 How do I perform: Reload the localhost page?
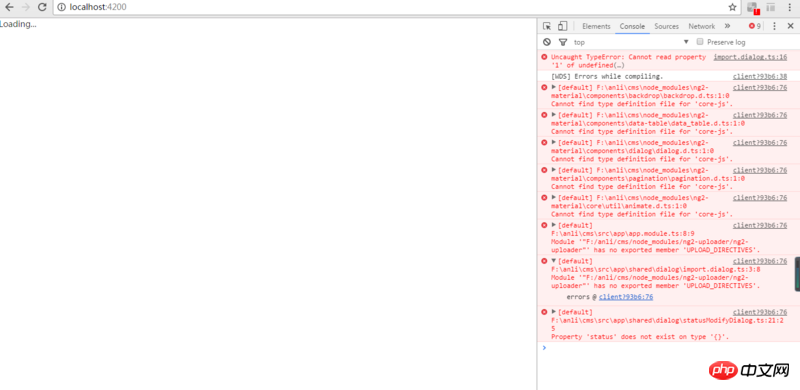tap(42, 7)
